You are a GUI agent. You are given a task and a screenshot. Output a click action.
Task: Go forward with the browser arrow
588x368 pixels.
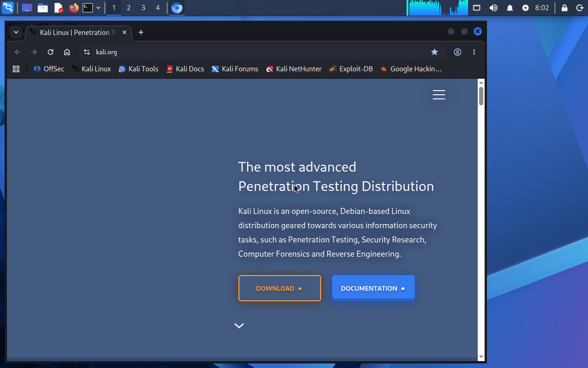click(34, 52)
